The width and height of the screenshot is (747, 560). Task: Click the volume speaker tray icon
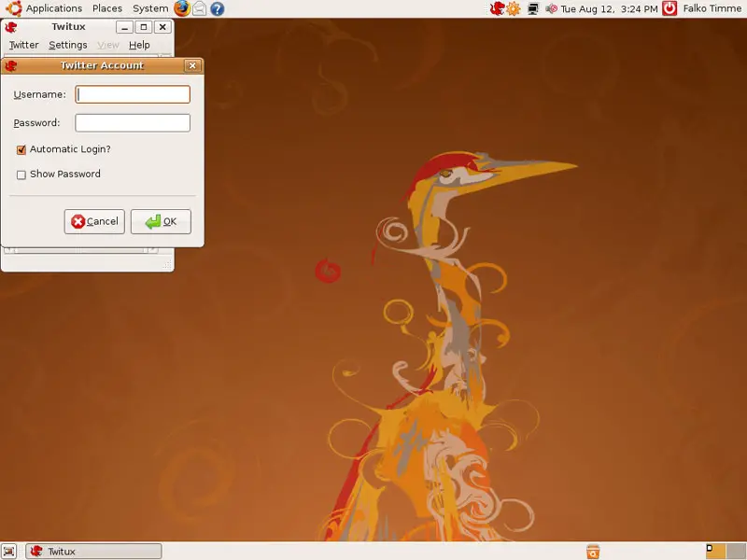point(551,8)
